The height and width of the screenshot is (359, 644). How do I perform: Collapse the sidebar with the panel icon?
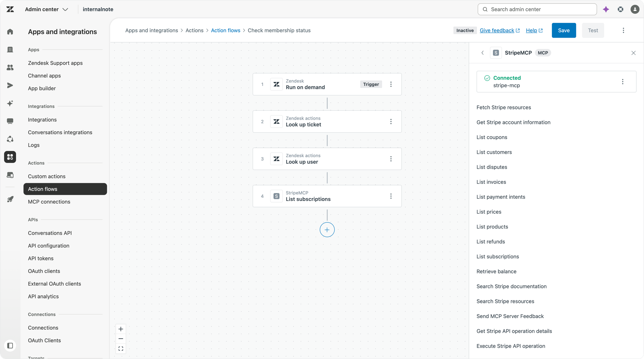(x=10, y=345)
